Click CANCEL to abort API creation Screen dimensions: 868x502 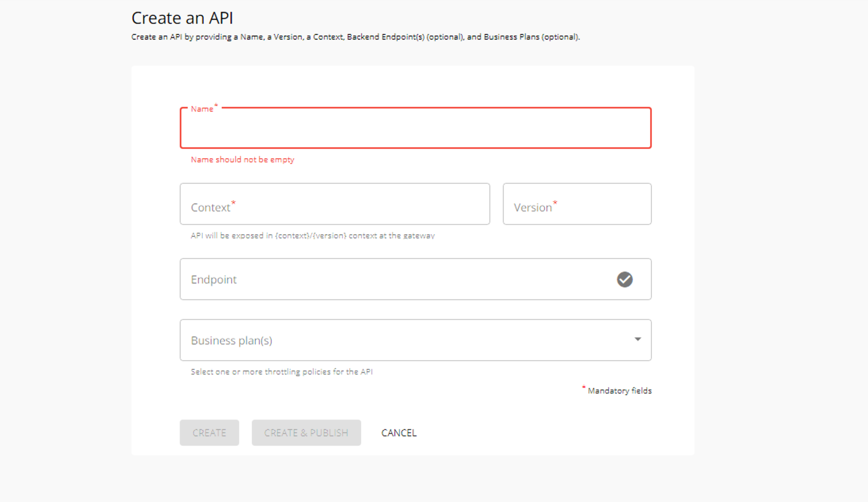pyautogui.click(x=399, y=433)
